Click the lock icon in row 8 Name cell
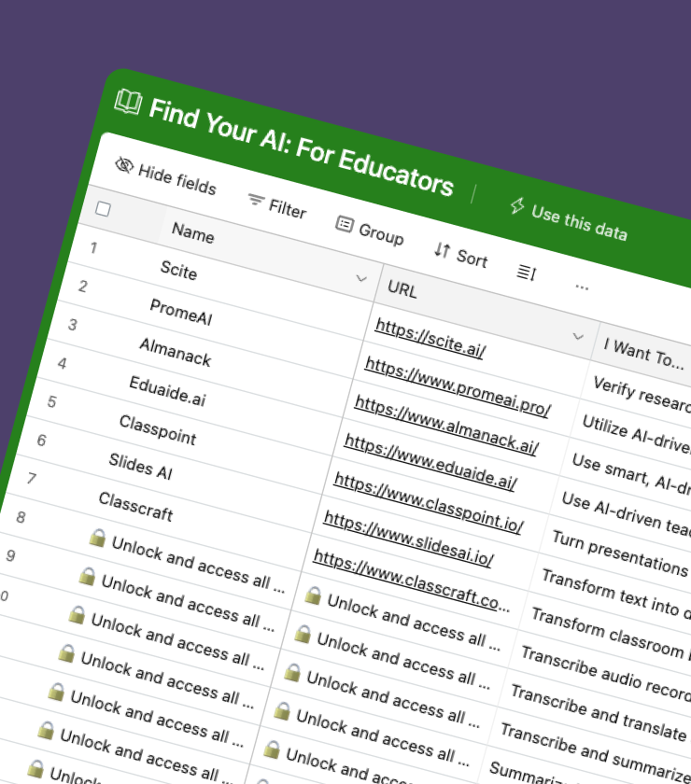Image resolution: width=691 pixels, height=784 pixels. tap(97, 538)
